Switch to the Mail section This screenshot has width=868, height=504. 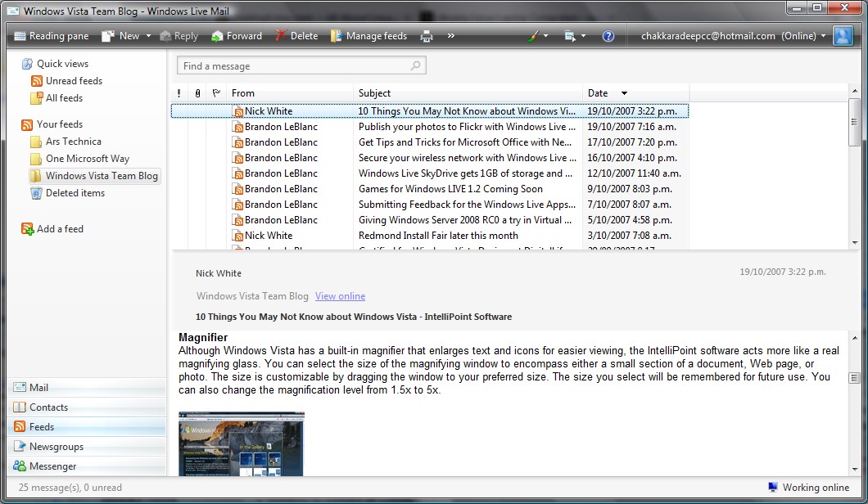point(38,388)
